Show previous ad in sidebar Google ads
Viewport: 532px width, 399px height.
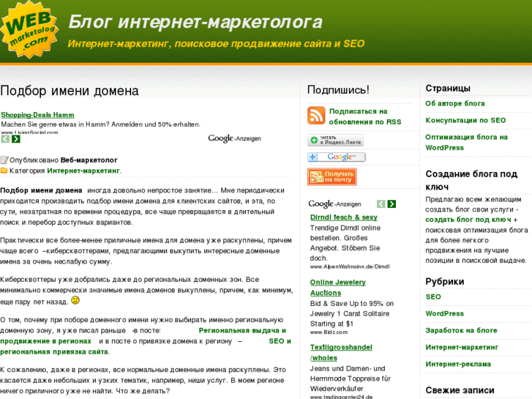381,204
